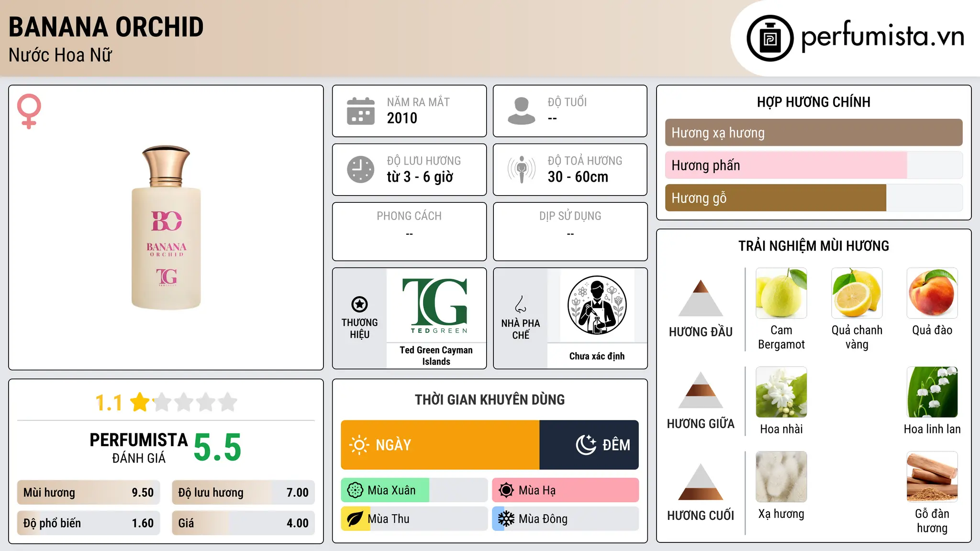Click the Hương phấn accord bar
Viewport: 980px width, 551px height.
813,165
